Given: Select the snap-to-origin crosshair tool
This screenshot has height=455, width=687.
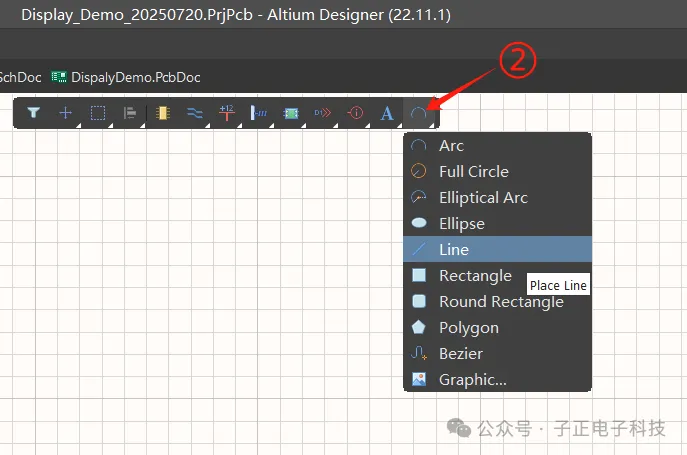Looking at the screenshot, I should 66,113.
